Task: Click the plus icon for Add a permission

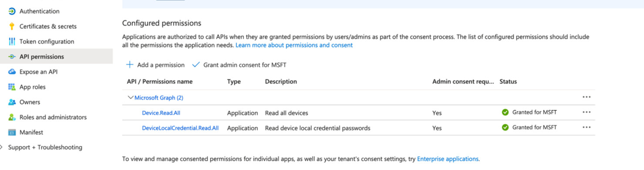Action: pos(129,65)
